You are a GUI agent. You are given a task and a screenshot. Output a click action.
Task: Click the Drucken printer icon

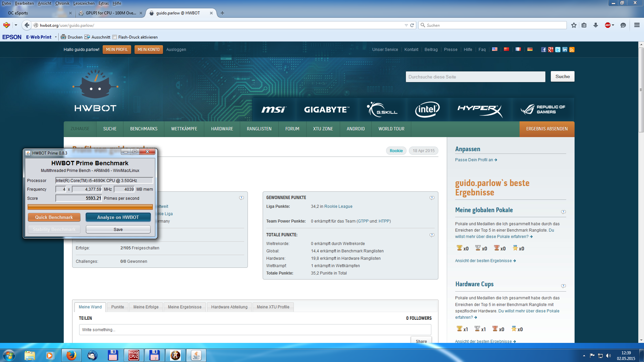click(x=63, y=37)
